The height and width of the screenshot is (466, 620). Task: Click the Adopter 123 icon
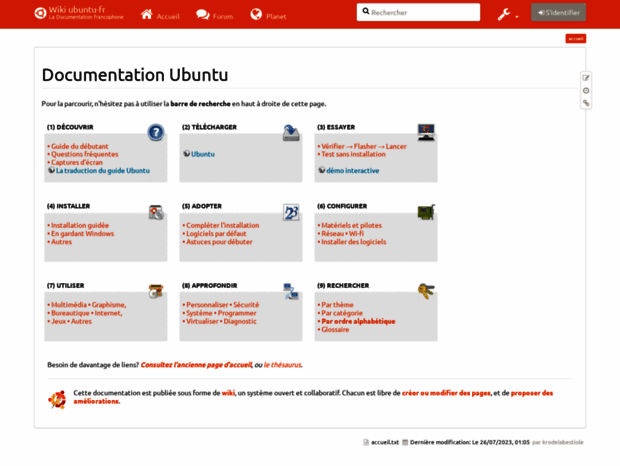point(291,212)
